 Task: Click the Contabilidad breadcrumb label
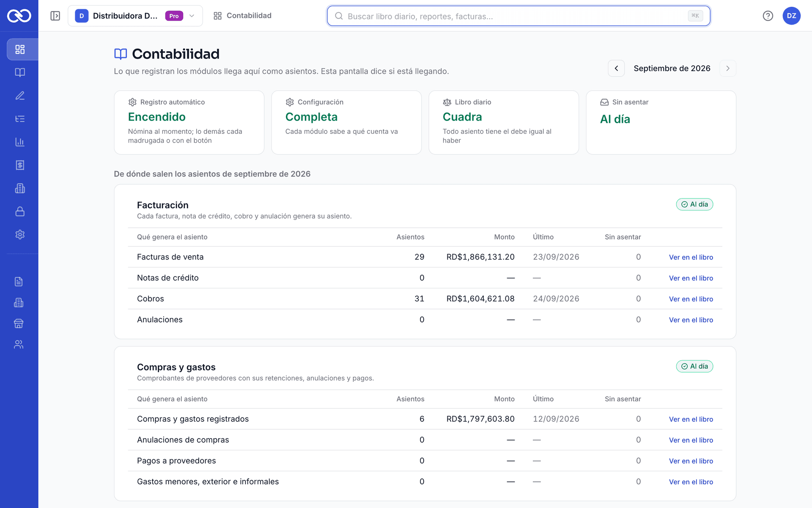[x=249, y=16]
